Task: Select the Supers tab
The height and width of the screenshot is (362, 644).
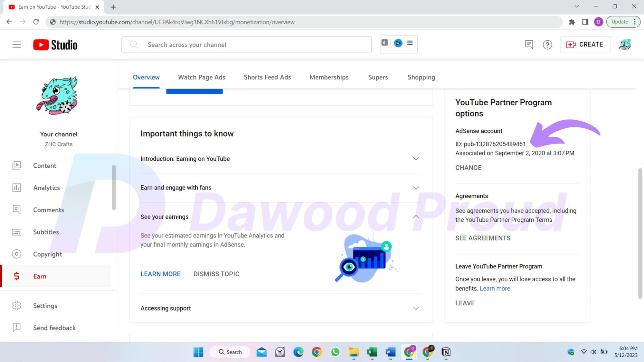Action: [378, 77]
